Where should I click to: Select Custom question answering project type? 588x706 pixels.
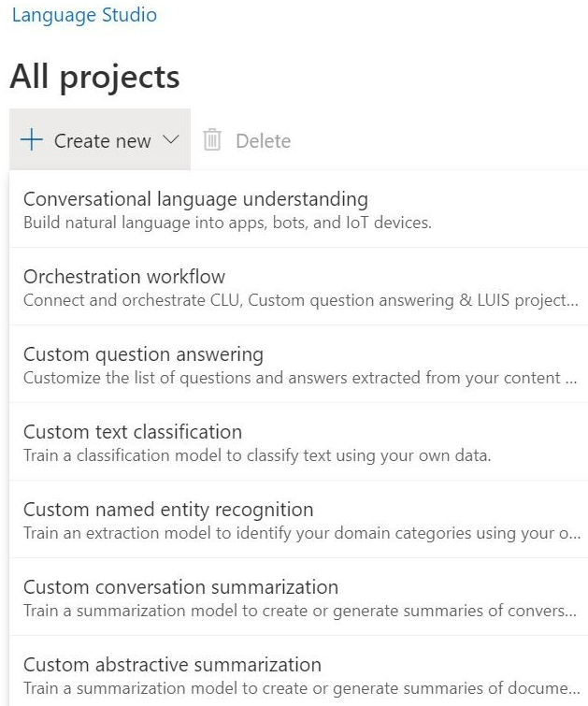[x=143, y=354]
